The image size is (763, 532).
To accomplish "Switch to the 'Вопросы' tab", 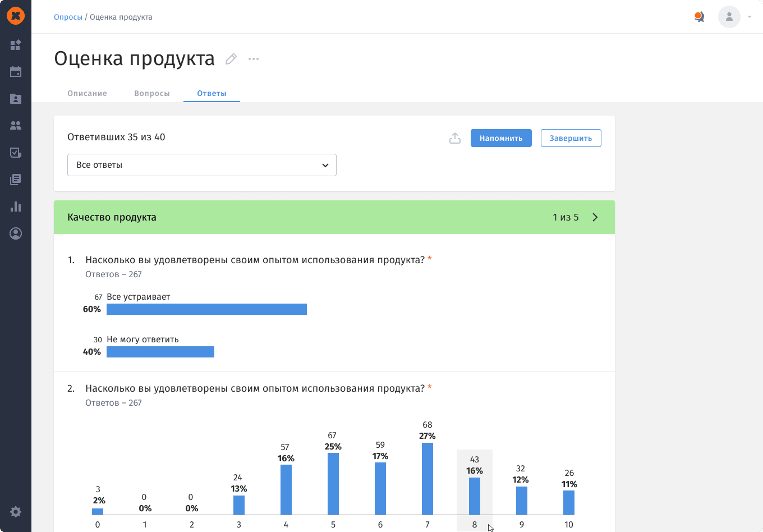I will point(152,93).
